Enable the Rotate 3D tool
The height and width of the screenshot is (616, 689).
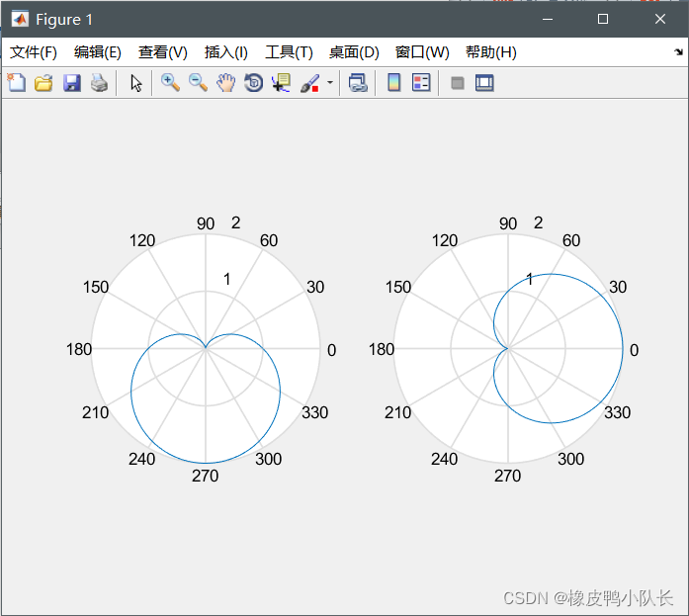[253, 83]
